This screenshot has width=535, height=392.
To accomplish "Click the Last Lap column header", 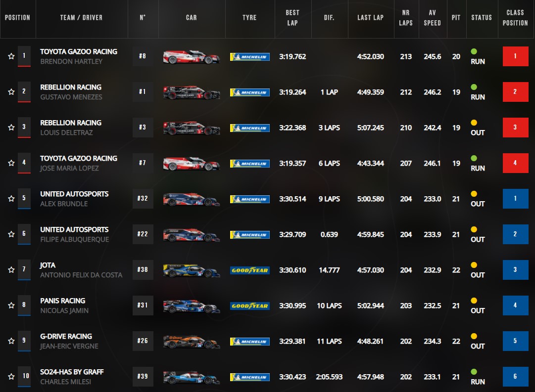I will [371, 18].
